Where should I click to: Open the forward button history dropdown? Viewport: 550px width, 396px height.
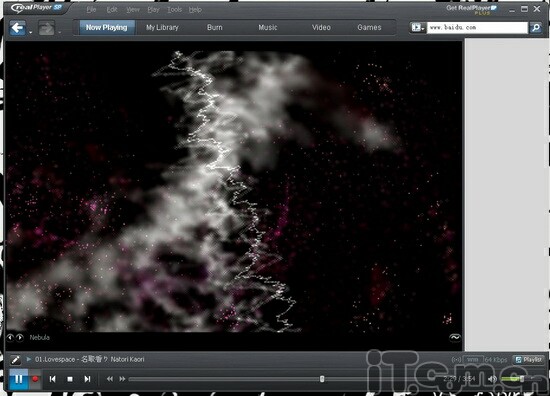click(x=60, y=32)
